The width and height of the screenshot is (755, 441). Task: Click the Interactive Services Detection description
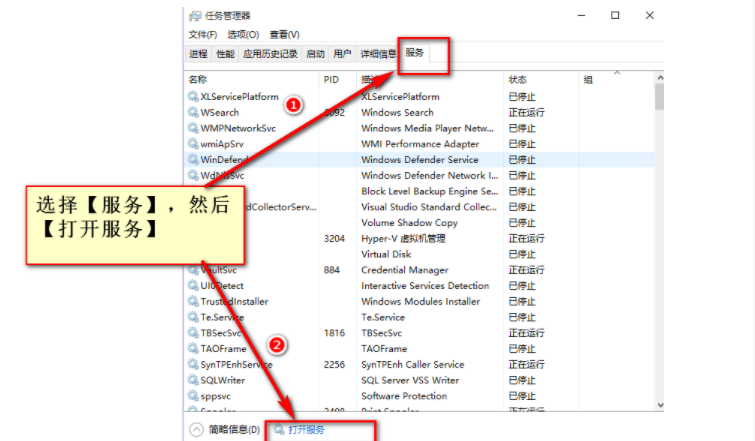(x=425, y=285)
